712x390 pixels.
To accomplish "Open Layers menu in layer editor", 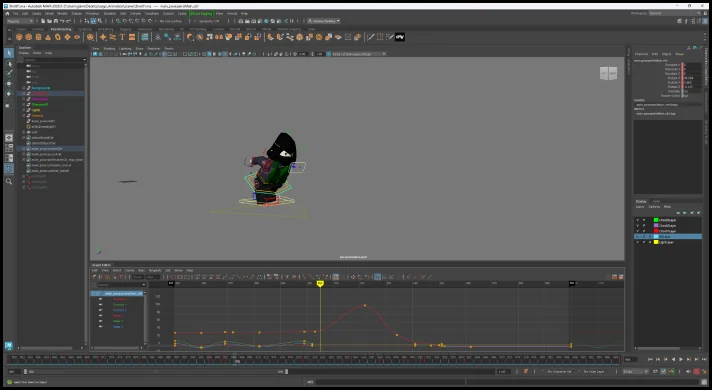I will 640,207.
